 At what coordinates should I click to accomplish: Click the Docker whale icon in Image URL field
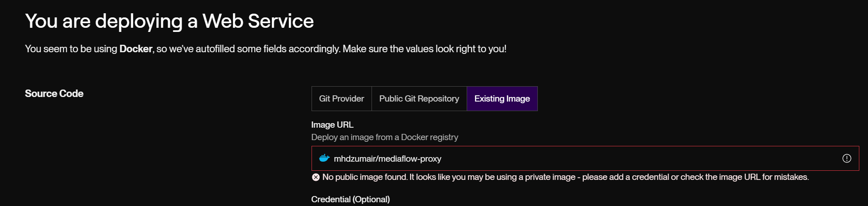[x=324, y=158]
